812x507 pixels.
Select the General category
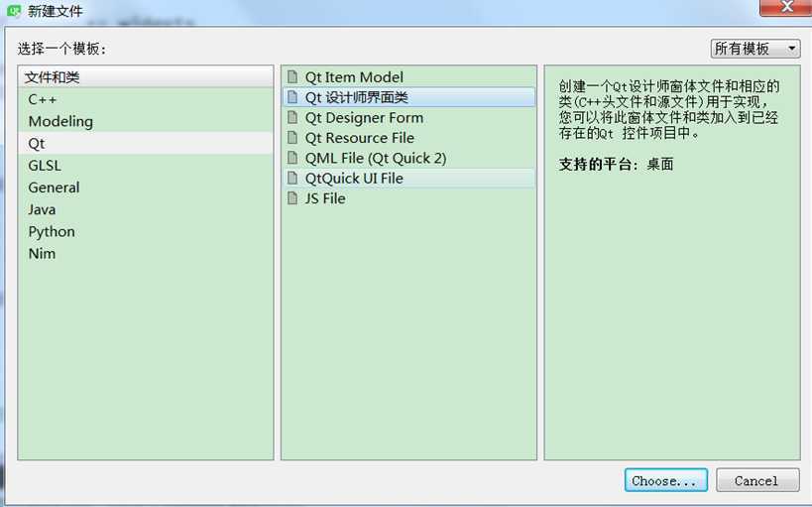pyautogui.click(x=146, y=188)
